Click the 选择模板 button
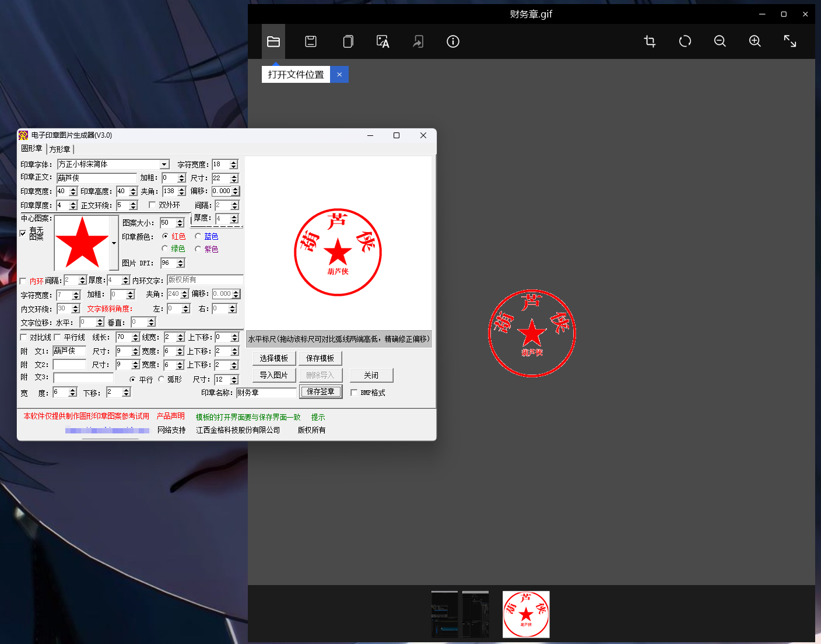Image resolution: width=821 pixels, height=644 pixels. pyautogui.click(x=274, y=358)
